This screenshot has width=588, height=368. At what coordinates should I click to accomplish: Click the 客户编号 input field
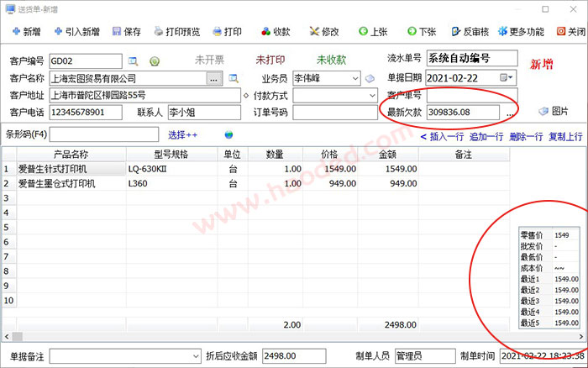click(x=86, y=61)
